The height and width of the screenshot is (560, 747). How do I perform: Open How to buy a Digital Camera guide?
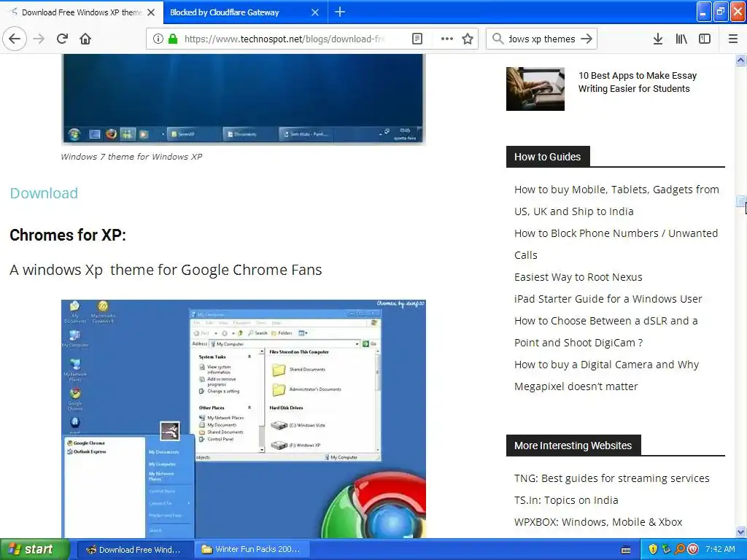pyautogui.click(x=606, y=376)
